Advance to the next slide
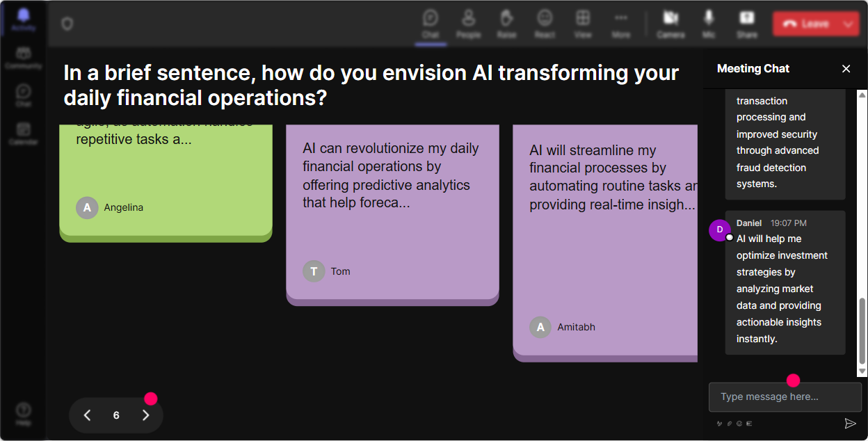 coord(145,415)
